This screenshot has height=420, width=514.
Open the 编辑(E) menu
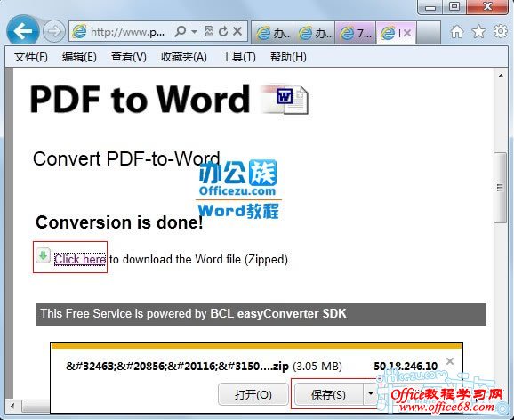(x=79, y=57)
